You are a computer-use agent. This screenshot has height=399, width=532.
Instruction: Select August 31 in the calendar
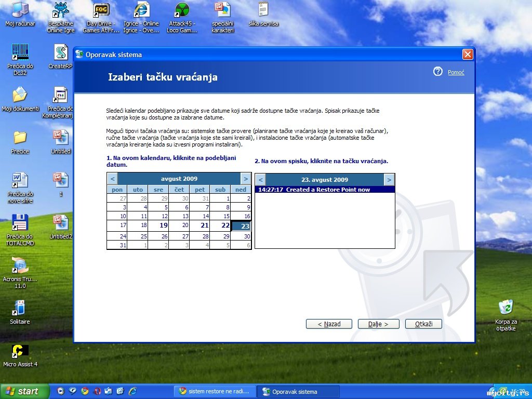tap(117, 245)
